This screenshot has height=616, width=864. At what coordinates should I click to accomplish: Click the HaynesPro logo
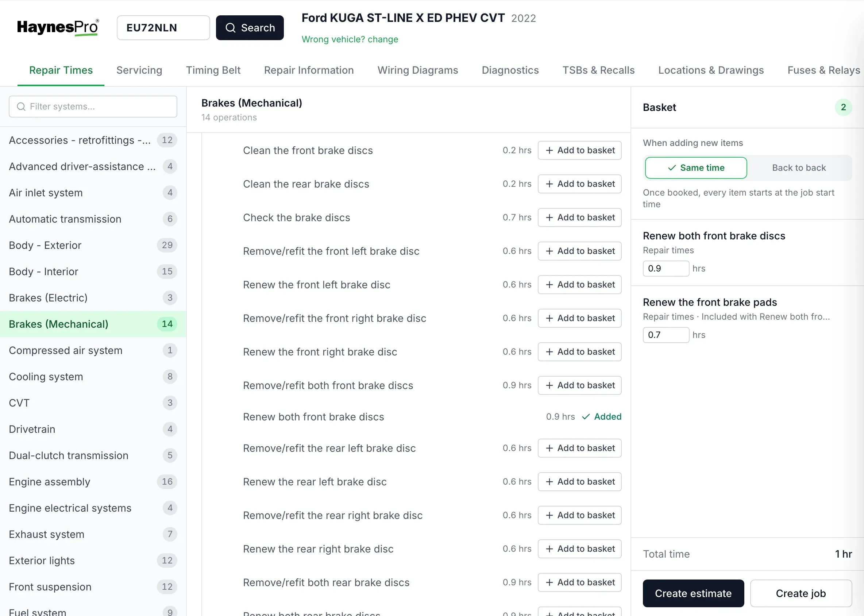tap(58, 27)
